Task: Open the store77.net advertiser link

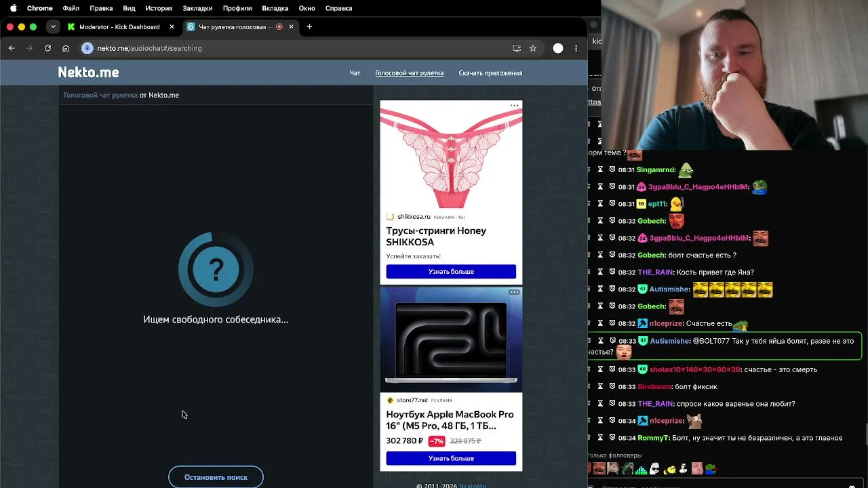Action: 412,401
